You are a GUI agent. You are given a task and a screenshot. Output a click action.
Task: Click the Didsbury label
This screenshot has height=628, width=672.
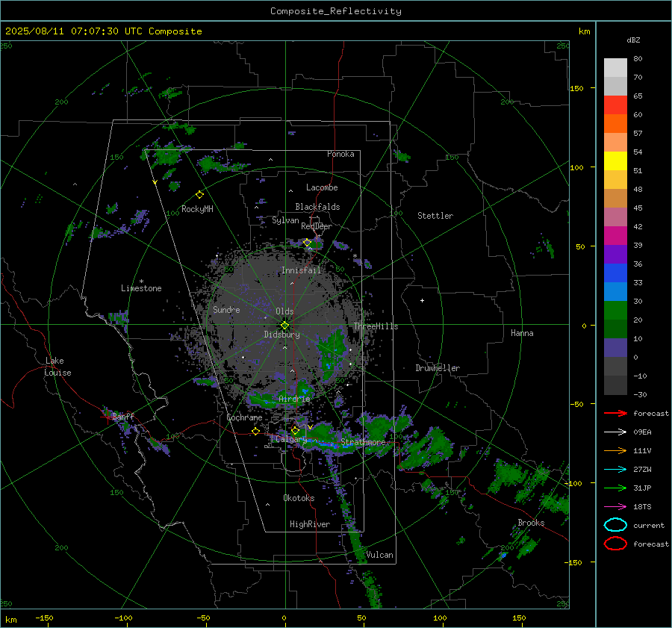coord(281,335)
